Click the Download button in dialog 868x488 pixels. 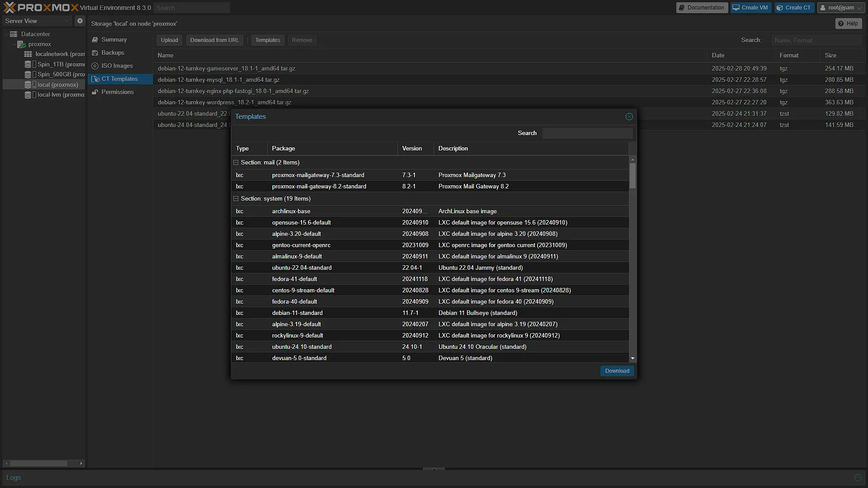pyautogui.click(x=617, y=371)
